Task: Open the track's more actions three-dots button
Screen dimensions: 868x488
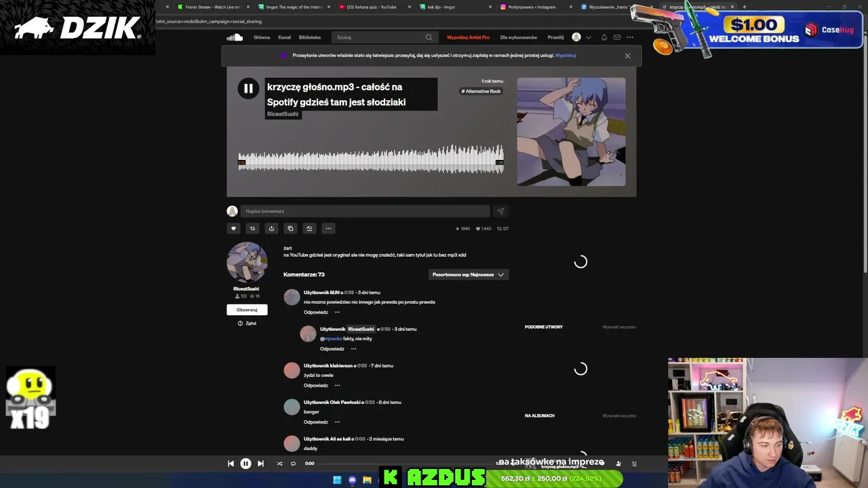Action: (x=328, y=228)
